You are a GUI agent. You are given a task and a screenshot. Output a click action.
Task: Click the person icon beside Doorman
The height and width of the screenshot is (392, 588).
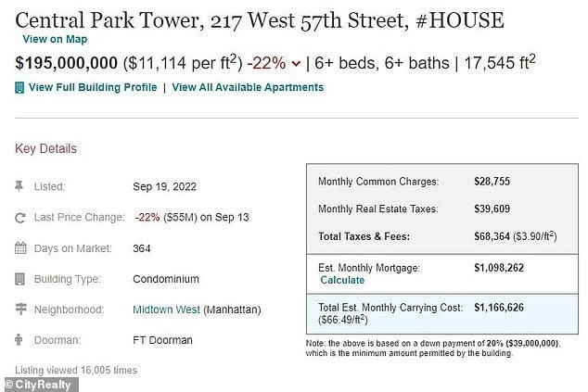coord(19,340)
